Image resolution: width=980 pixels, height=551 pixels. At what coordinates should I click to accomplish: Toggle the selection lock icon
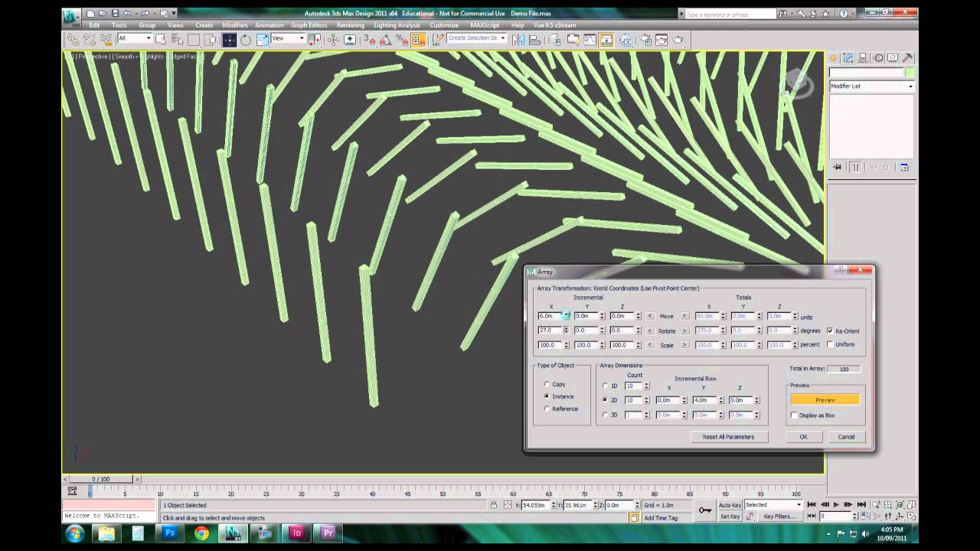(x=494, y=505)
